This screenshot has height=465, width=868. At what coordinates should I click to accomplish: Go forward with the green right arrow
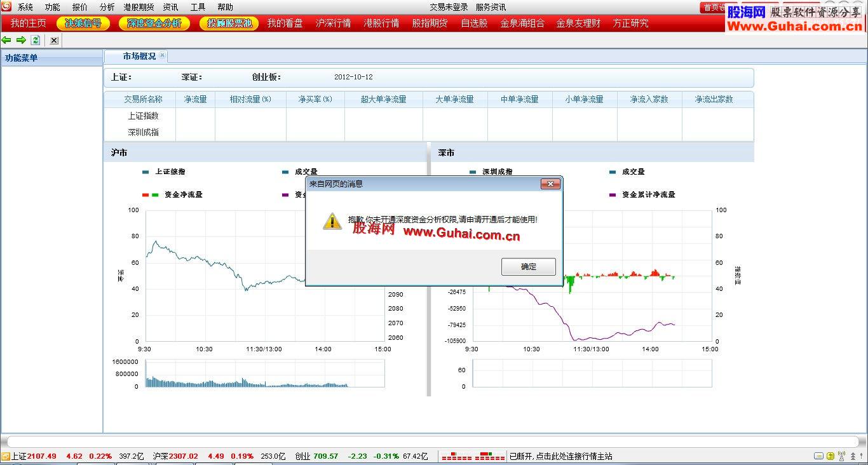21,40
